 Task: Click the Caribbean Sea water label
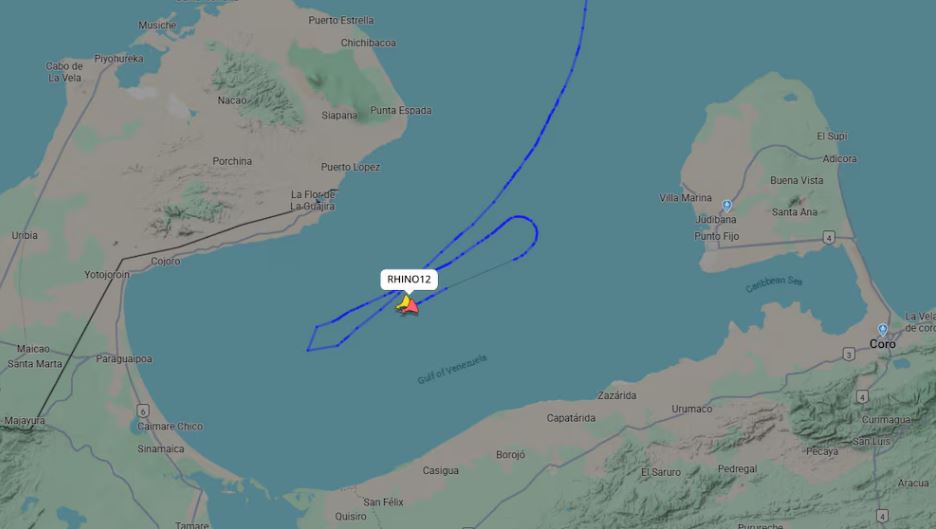tap(774, 284)
